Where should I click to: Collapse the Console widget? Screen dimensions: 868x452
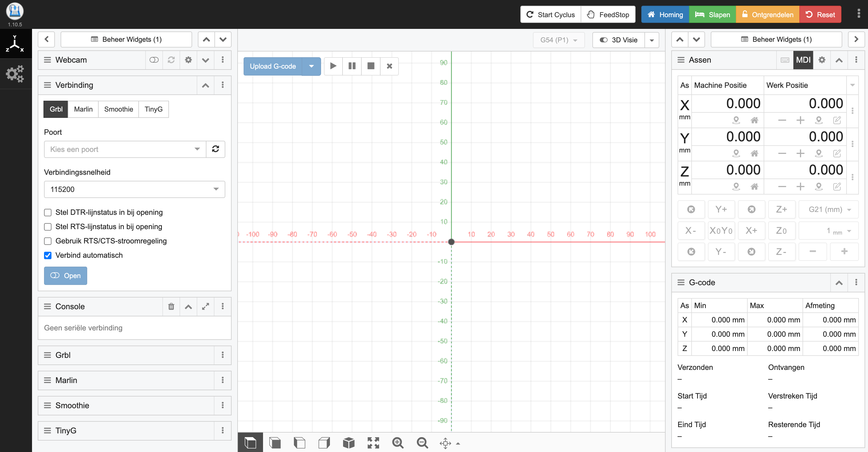tap(188, 306)
